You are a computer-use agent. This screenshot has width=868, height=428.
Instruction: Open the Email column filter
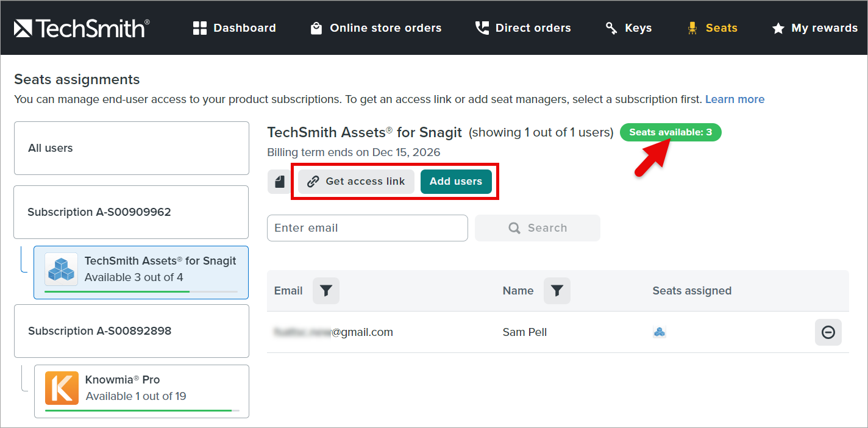[326, 291]
